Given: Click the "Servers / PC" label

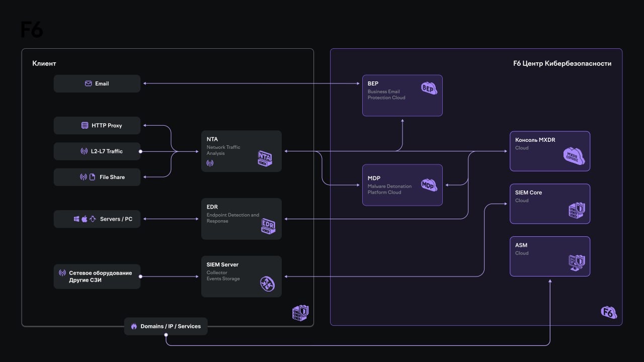Looking at the screenshot, I should 116,219.
